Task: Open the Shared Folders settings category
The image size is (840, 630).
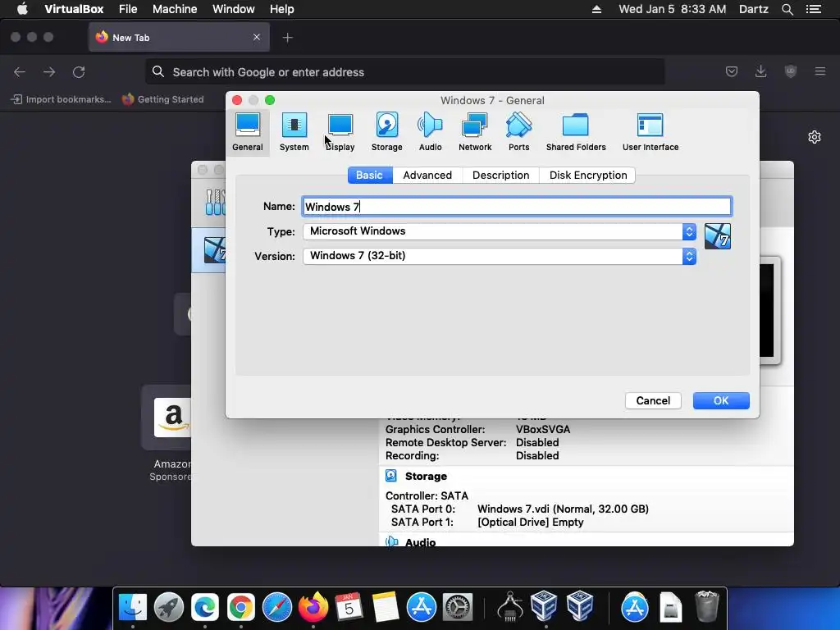Action: 576,132
